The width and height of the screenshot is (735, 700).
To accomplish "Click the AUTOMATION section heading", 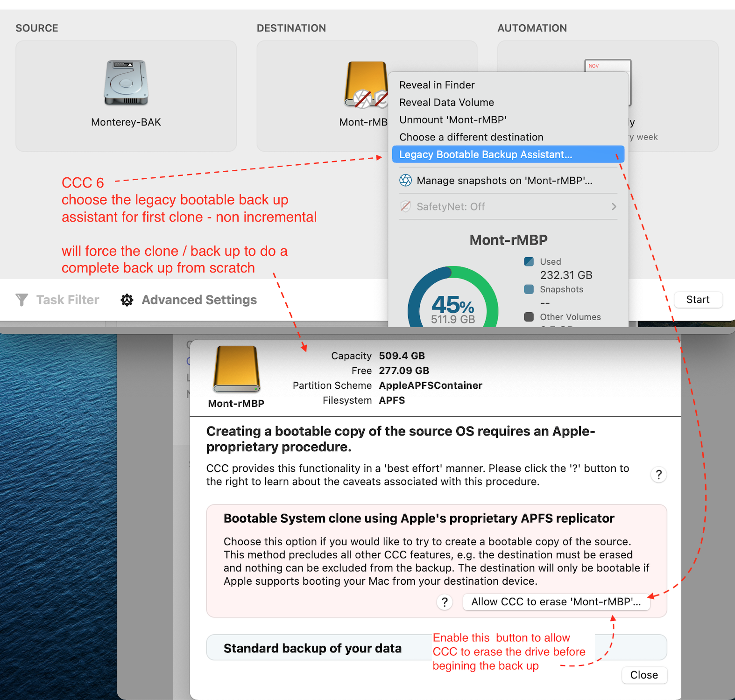I will tap(532, 28).
